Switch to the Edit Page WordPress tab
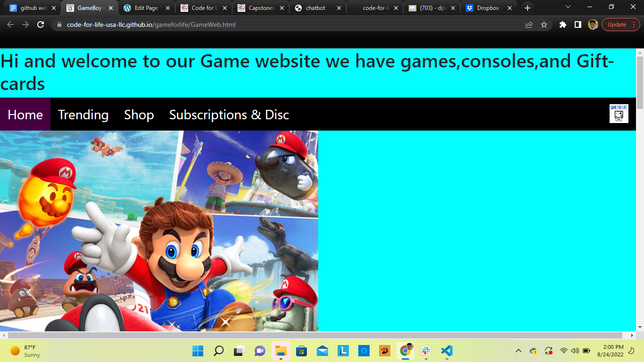Image resolution: width=644 pixels, height=362 pixels. [x=146, y=8]
